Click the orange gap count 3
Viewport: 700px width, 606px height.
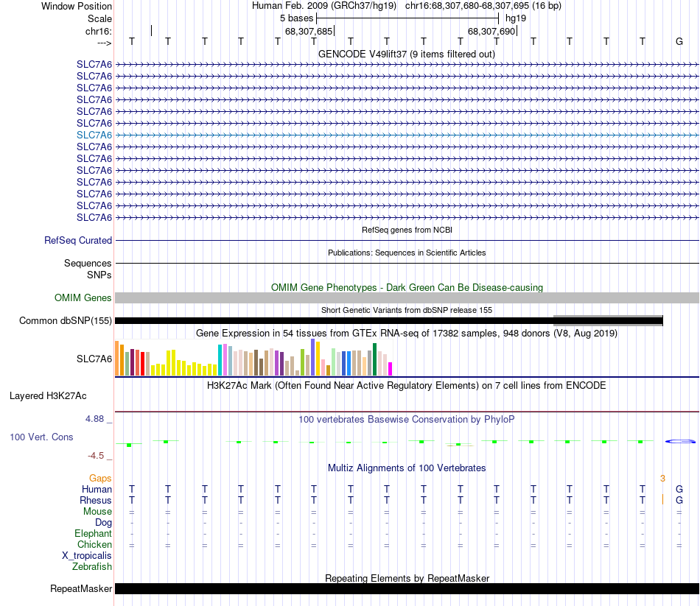click(662, 479)
